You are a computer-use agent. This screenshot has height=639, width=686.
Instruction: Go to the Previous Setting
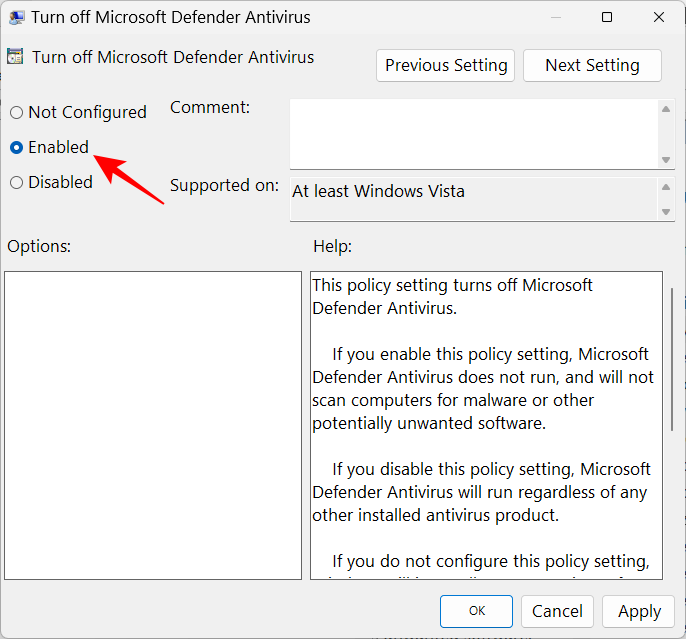pos(446,65)
